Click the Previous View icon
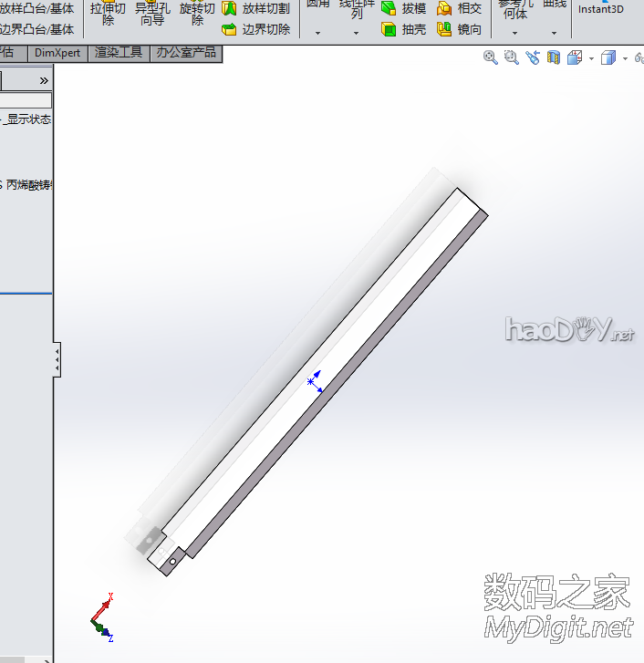 [533, 57]
